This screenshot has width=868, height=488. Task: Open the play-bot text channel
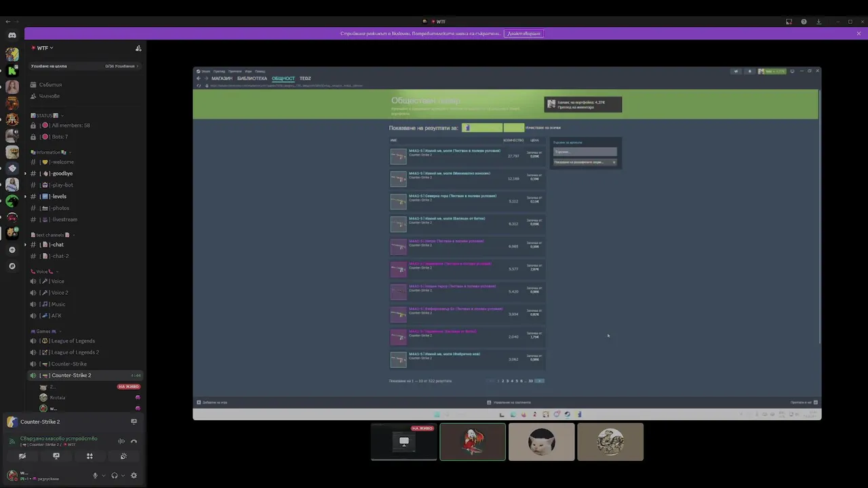click(x=84, y=185)
